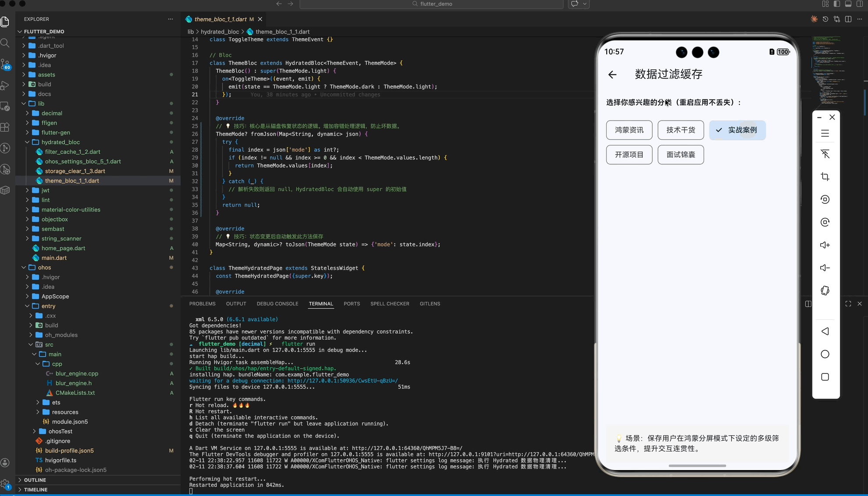Image resolution: width=868 pixels, height=496 pixels.
Task: Click the emulator screenshot crop icon
Action: 825,177
